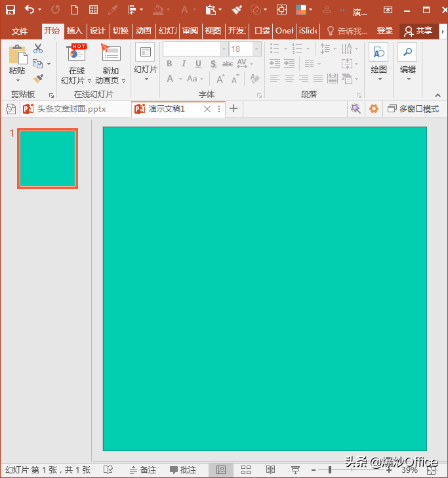
Task: Switch to the Insert (插入) tab
Action: 75,31
